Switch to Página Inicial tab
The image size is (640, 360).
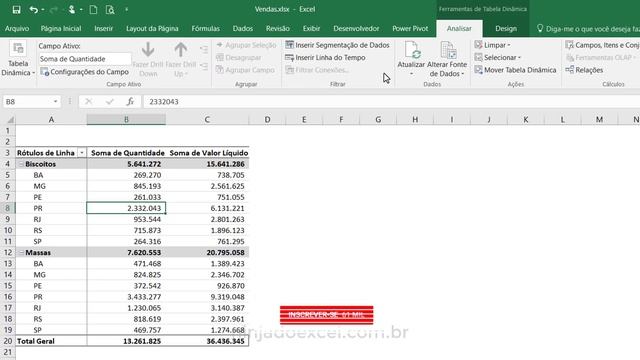coord(61,29)
